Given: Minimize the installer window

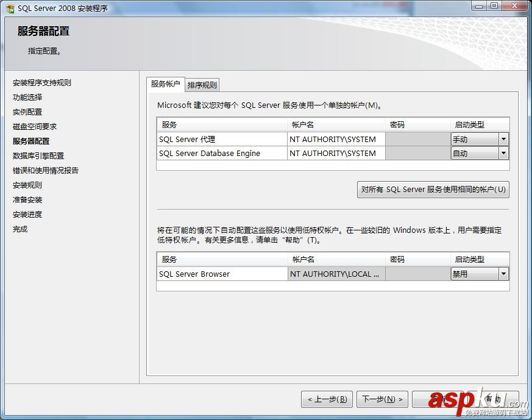Looking at the screenshot, I should pyautogui.click(x=479, y=6).
